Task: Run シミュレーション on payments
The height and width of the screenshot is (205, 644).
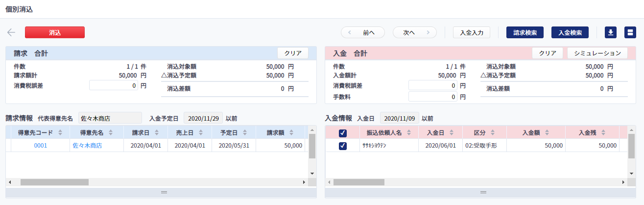Action: point(597,53)
